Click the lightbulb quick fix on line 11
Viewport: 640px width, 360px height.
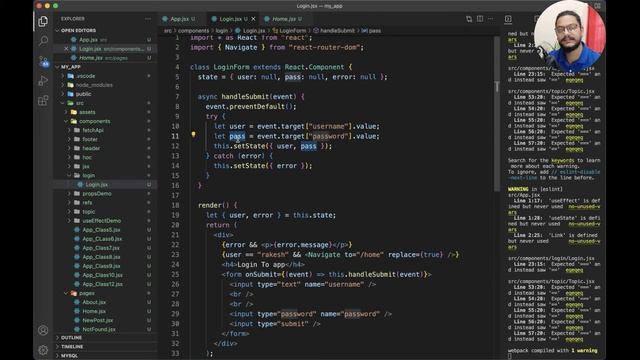193,134
